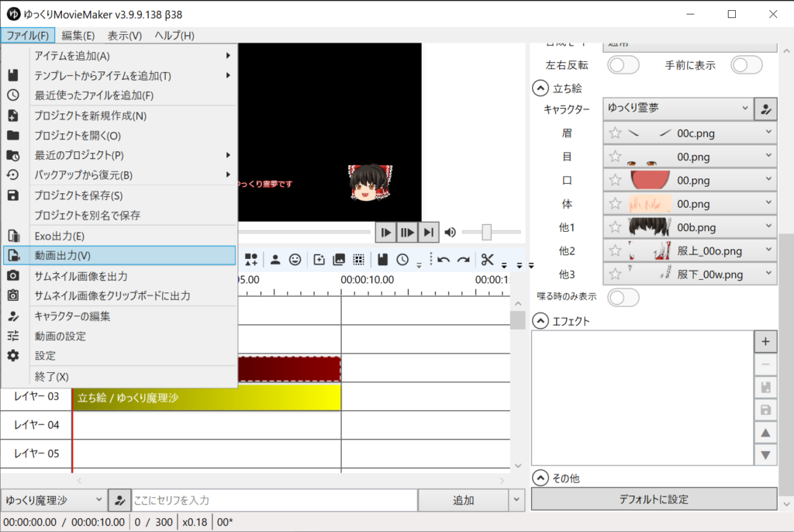Choose サムネイル画像を出力
The width and height of the screenshot is (794, 532).
tap(119, 275)
